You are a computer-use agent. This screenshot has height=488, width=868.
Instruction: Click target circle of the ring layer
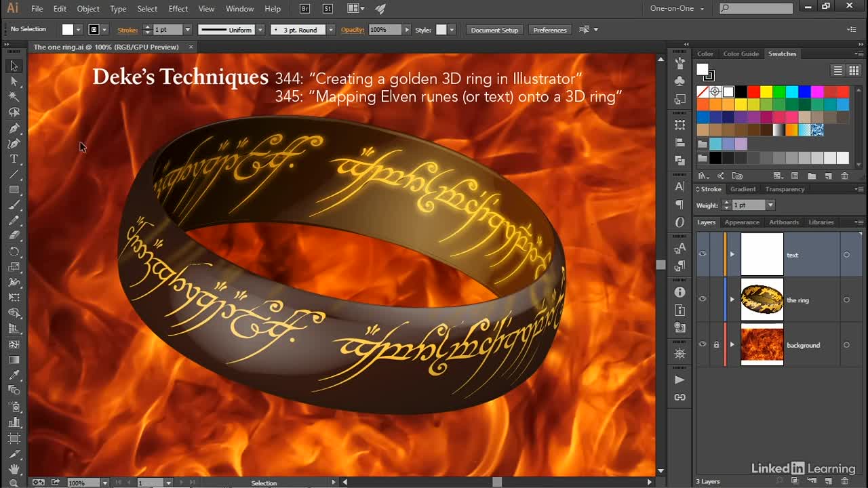846,300
